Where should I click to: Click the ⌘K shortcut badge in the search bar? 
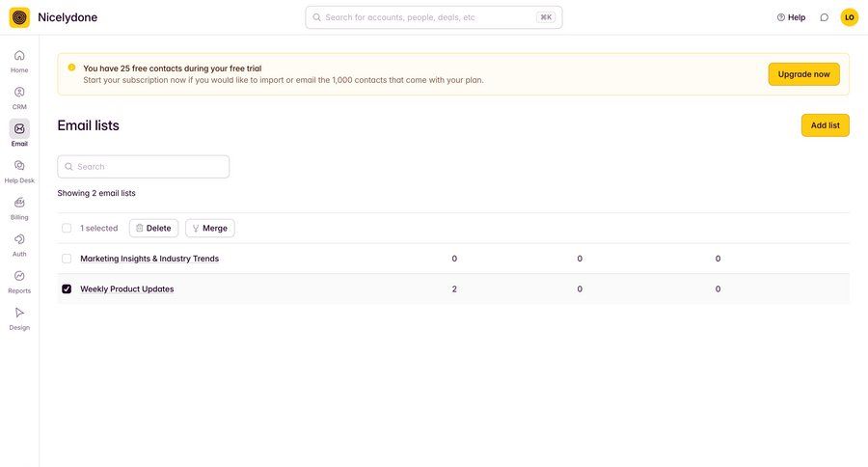(546, 17)
